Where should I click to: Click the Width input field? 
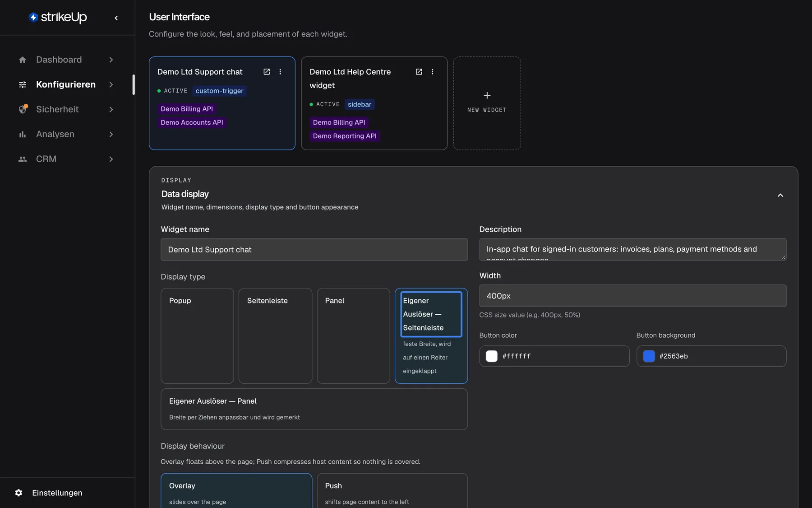[x=632, y=296]
